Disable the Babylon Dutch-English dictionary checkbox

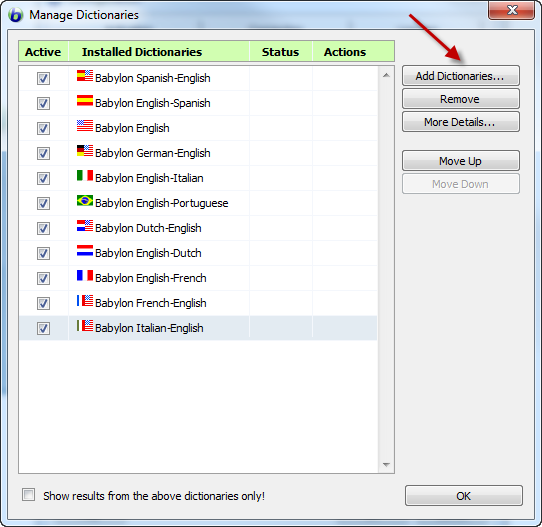click(x=44, y=228)
